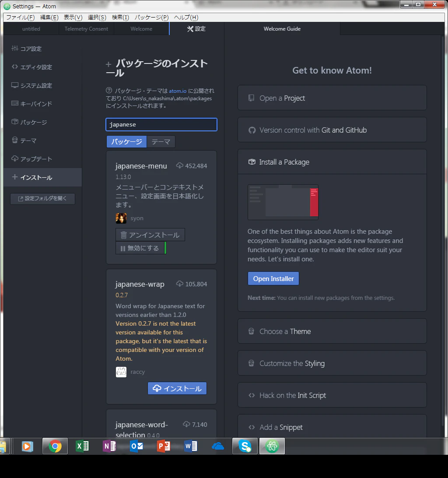Open japanese-word-selection package title
448x478 pixels.
coord(142,429)
